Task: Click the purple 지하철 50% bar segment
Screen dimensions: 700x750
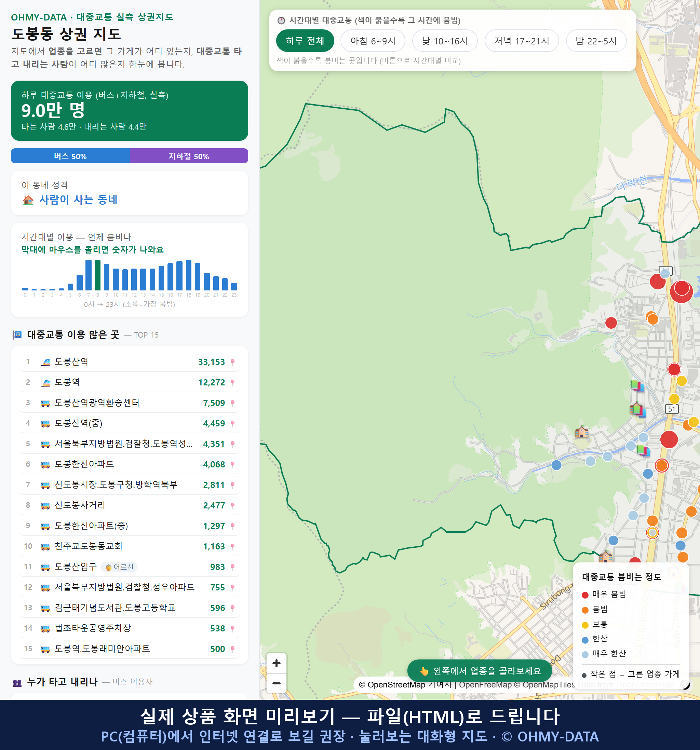Action: [x=189, y=156]
